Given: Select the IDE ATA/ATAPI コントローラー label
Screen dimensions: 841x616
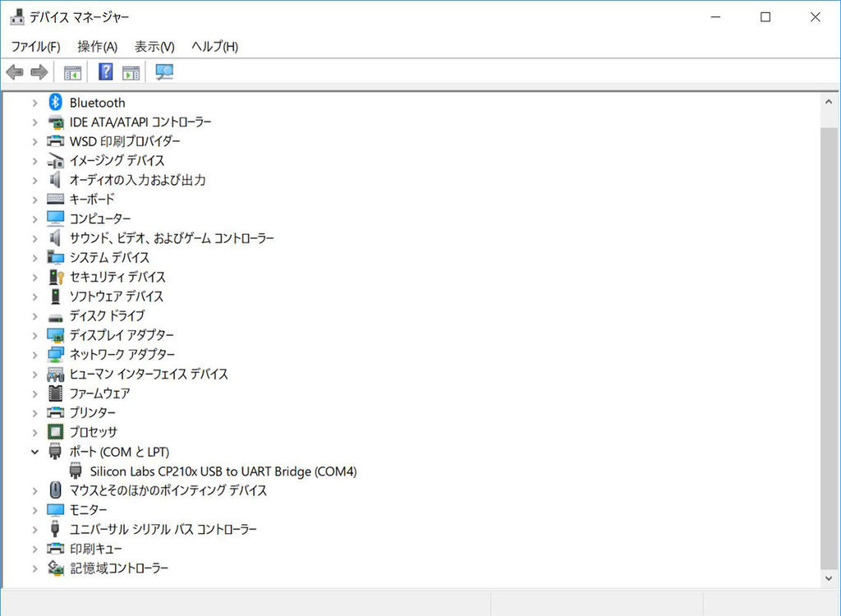Looking at the screenshot, I should point(140,122).
